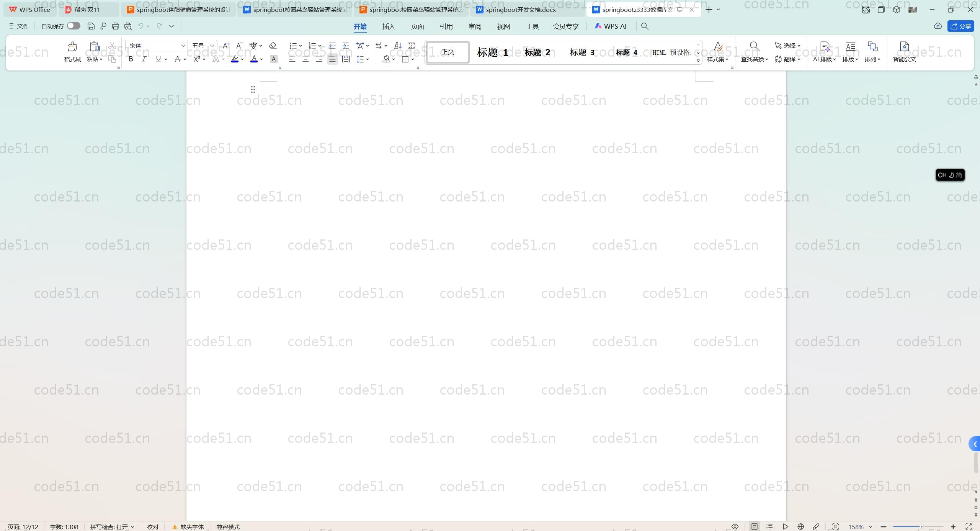Switch to springboot开发文档.docx tab
The image size is (980, 531).
coord(521,10)
